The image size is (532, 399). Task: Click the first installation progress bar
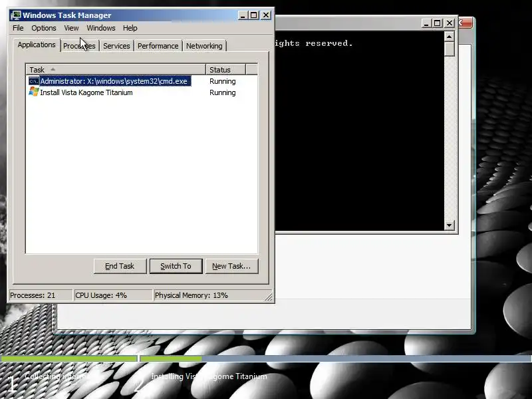tap(68, 358)
